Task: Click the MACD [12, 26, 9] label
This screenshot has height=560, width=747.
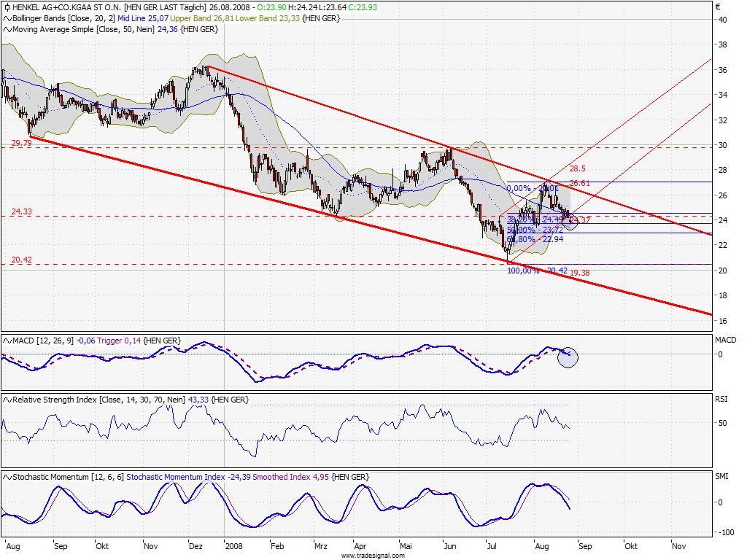Action: [x=43, y=341]
